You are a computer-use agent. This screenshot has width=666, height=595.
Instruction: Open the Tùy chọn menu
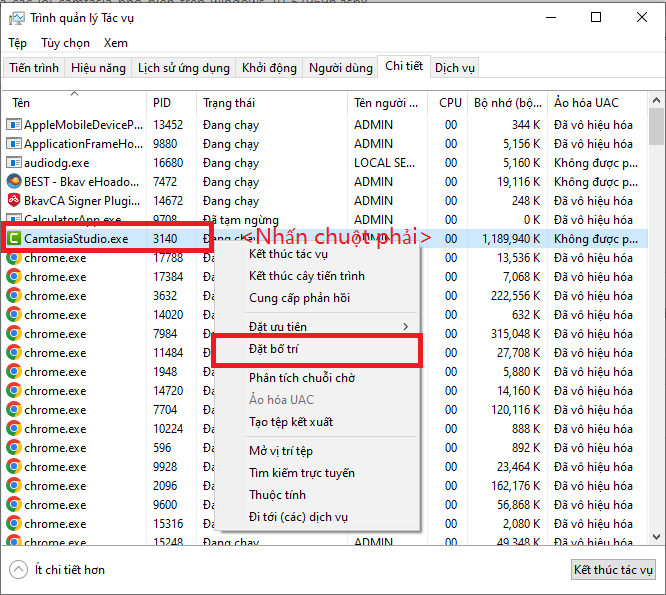(x=65, y=43)
